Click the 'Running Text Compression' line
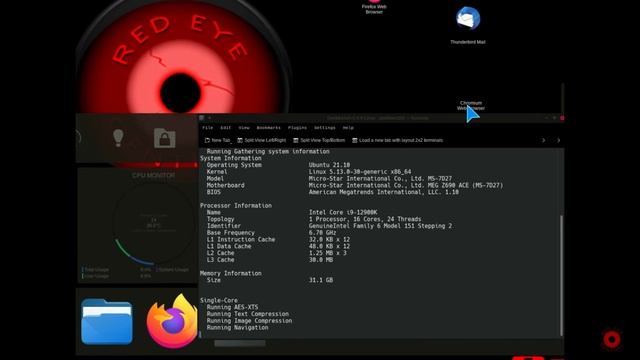 248,314
